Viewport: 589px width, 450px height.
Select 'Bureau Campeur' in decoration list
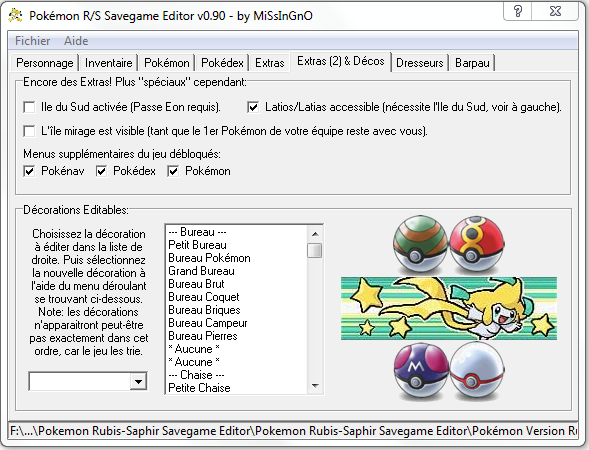pos(236,323)
